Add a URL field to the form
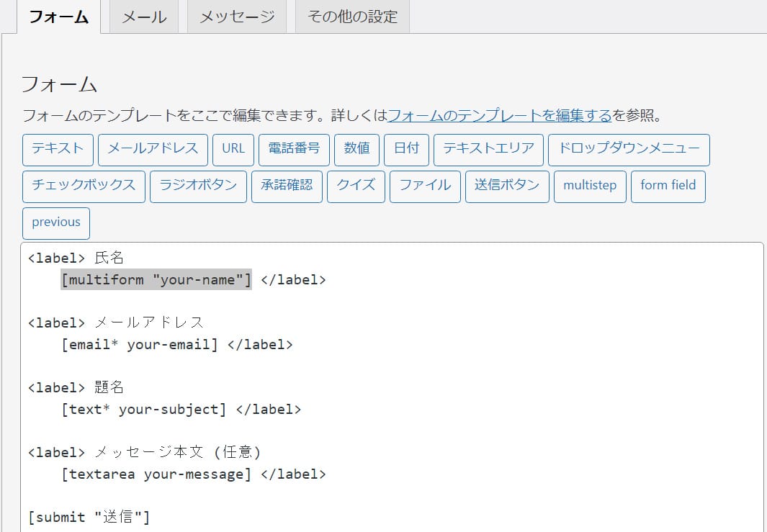Screen dimensions: 767x532 (233, 150)
